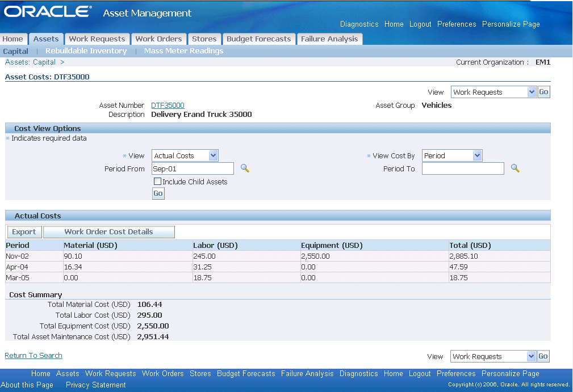Select the Capital subtab

(16, 51)
